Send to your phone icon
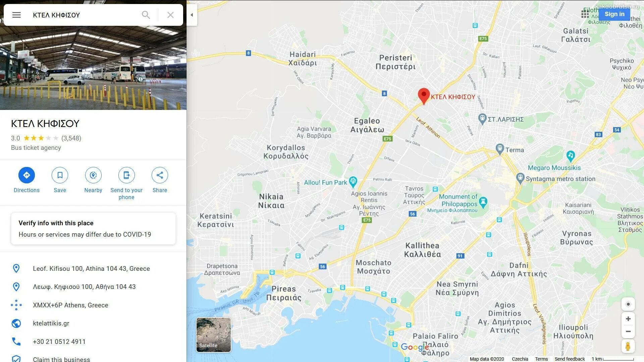The image size is (644, 362). point(126,175)
